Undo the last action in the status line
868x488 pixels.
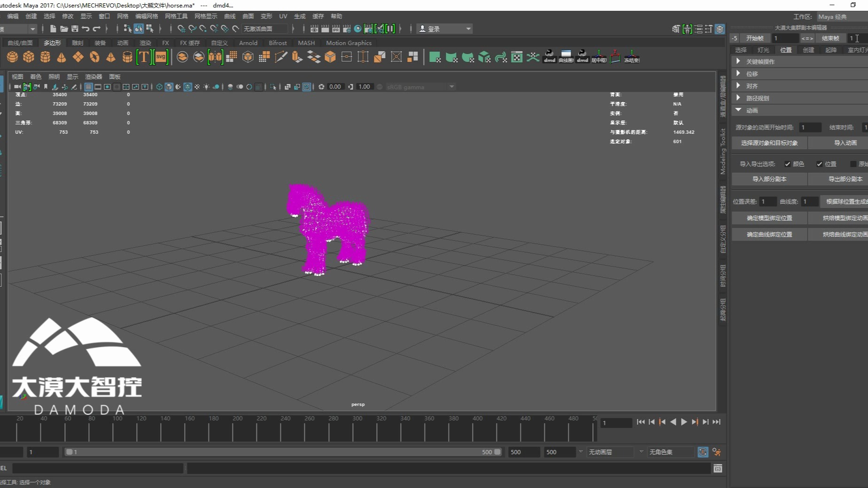[x=85, y=29]
